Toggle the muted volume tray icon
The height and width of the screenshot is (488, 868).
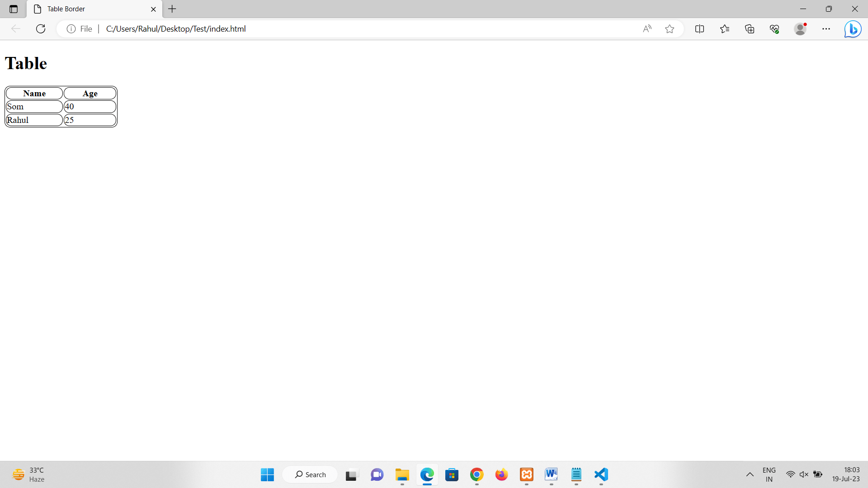804,474
